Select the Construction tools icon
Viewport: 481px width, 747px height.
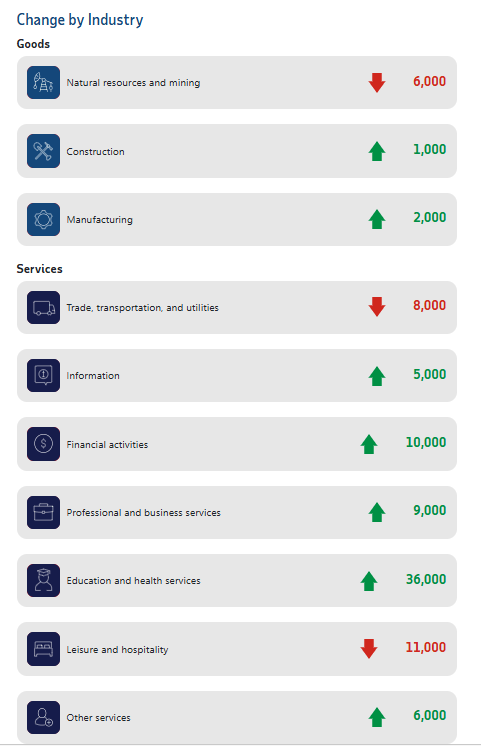(43, 151)
